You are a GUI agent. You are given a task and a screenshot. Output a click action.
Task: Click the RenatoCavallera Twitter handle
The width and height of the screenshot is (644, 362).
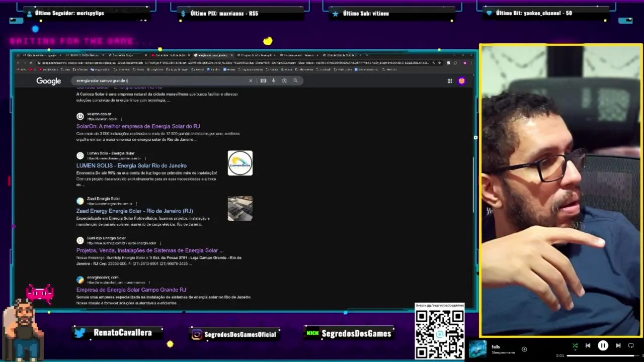point(122,333)
